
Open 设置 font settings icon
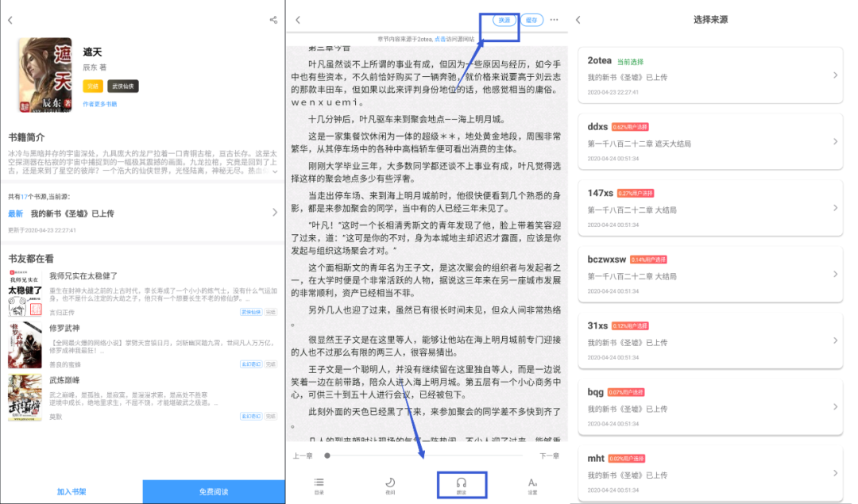click(532, 486)
